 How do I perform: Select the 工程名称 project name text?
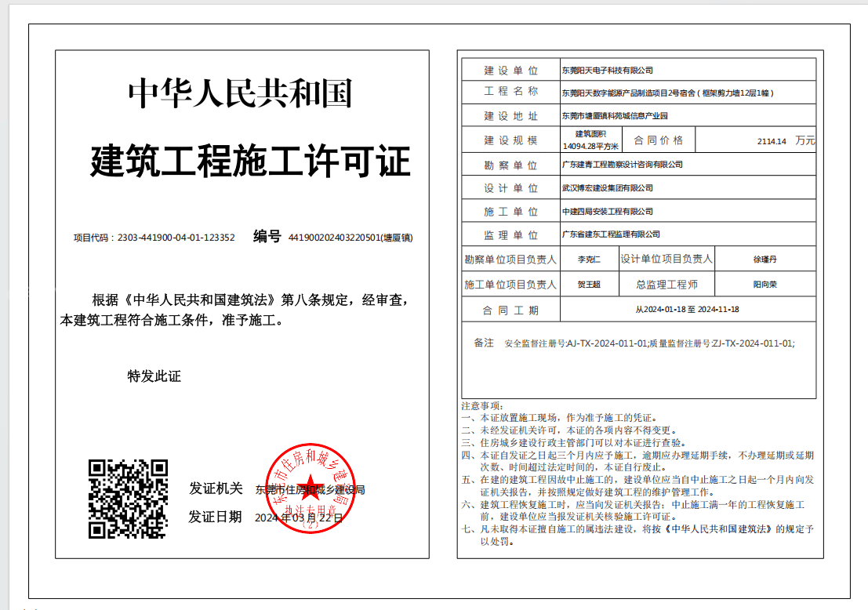667,93
